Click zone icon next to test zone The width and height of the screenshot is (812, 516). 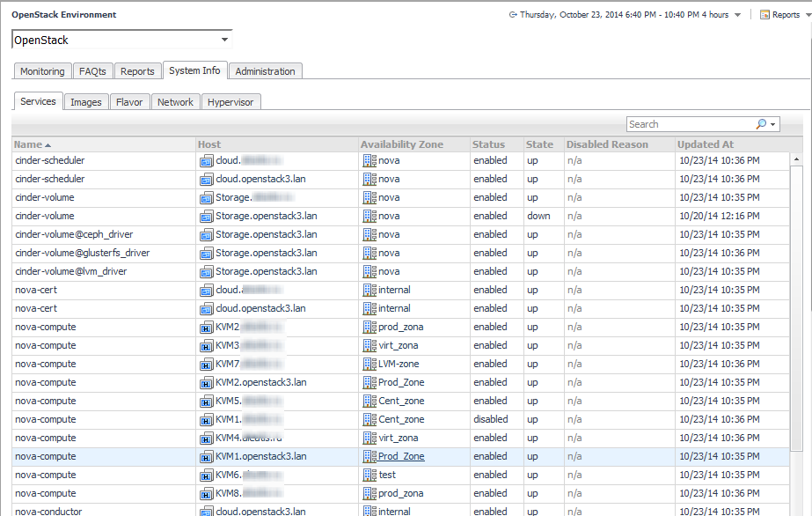point(369,475)
